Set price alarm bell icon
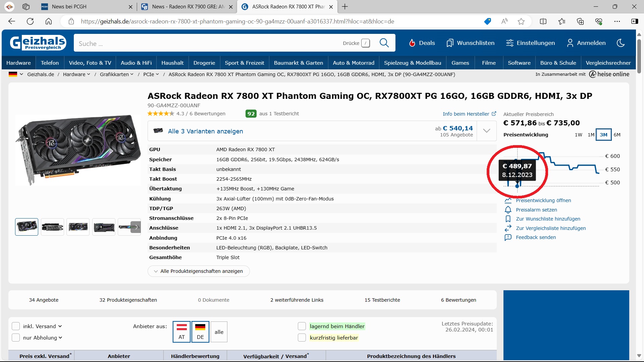 508,210
